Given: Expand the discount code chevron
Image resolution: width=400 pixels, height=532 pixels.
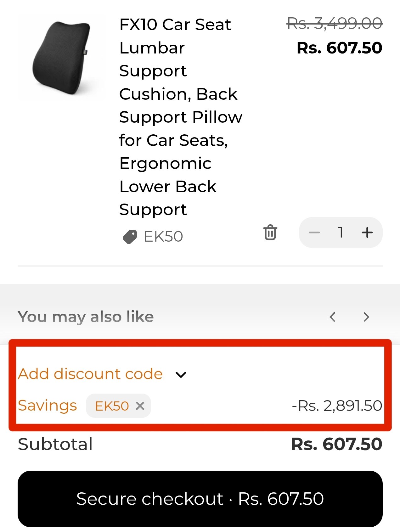Looking at the screenshot, I should coord(181,375).
